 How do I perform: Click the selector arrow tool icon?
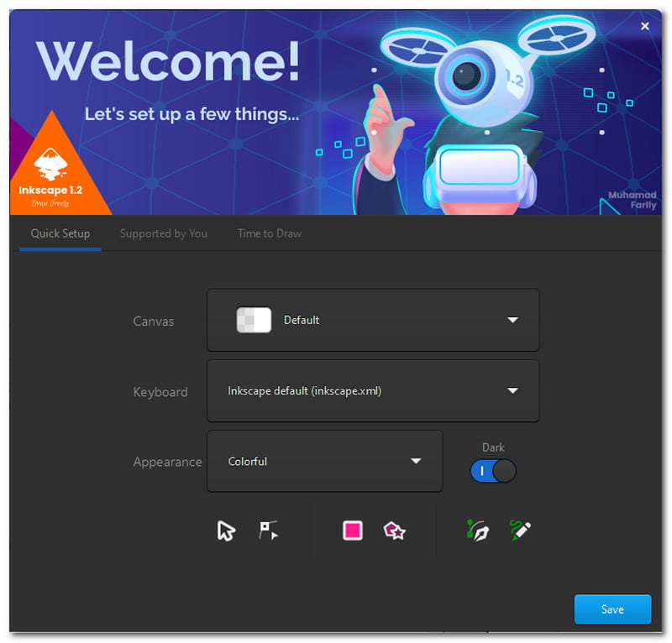pyautogui.click(x=226, y=531)
